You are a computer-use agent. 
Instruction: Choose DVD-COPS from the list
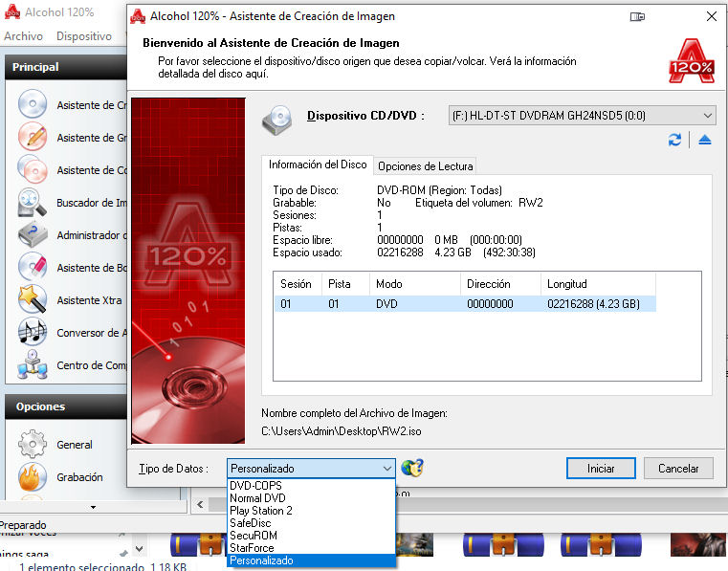[x=311, y=486]
